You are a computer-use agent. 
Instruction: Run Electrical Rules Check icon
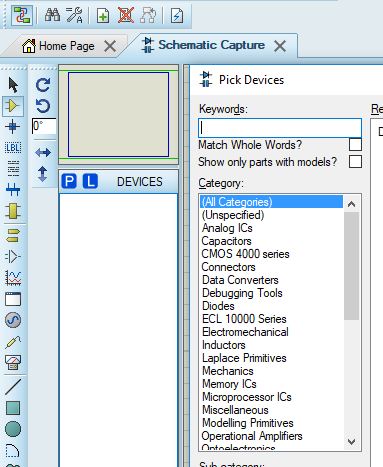click(177, 15)
